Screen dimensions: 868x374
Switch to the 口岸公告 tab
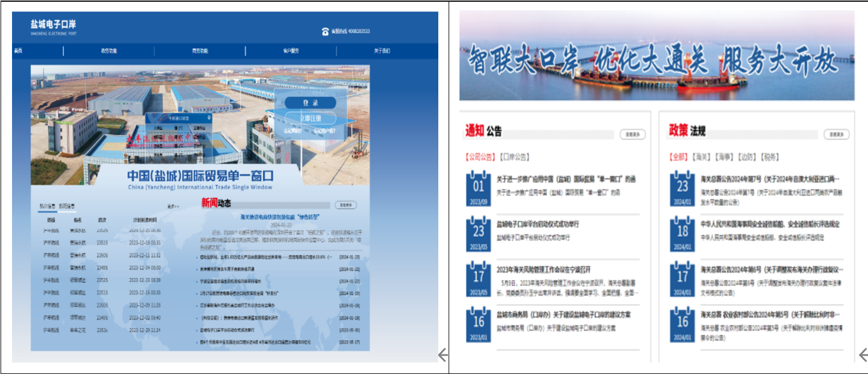tap(514, 157)
